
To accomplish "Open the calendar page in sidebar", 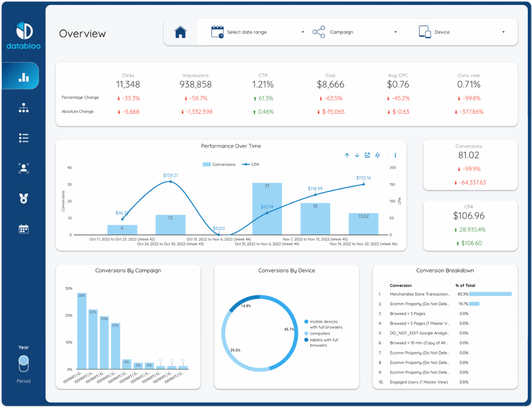I will [23, 229].
